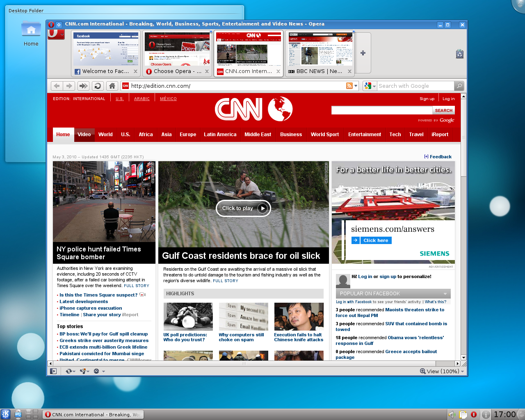Open the Times Square photo thumbnail
Screen dimensions: 525x420
coord(104,201)
